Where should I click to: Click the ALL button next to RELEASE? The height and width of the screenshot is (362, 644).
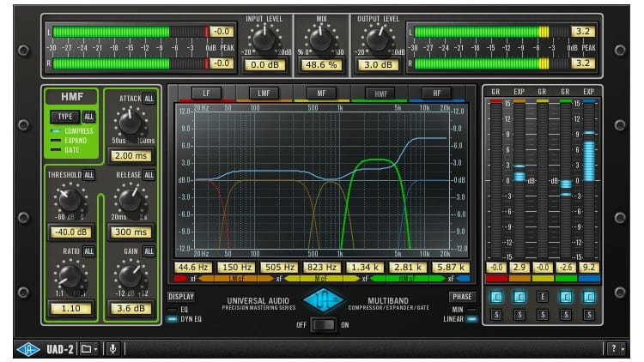[149, 175]
